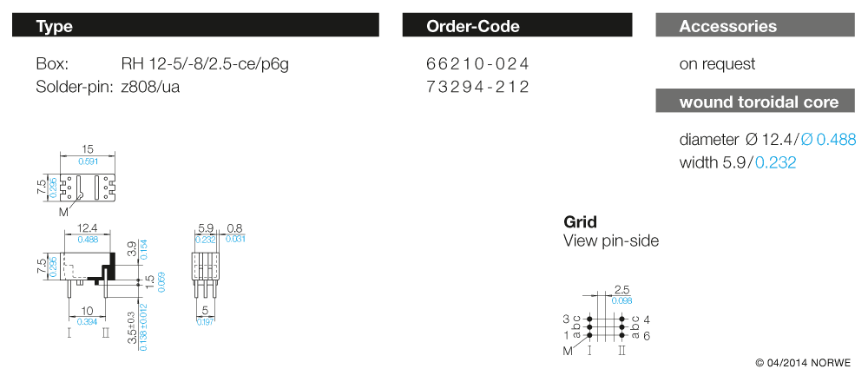Click order code 66210-024

click(477, 63)
